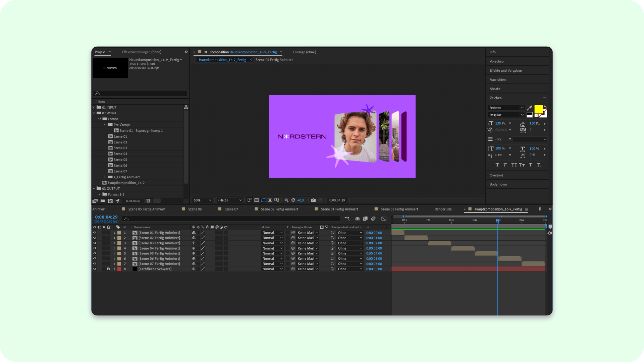Hide the Farbfläche Schwarz layer
644x362 pixels.
click(95, 269)
